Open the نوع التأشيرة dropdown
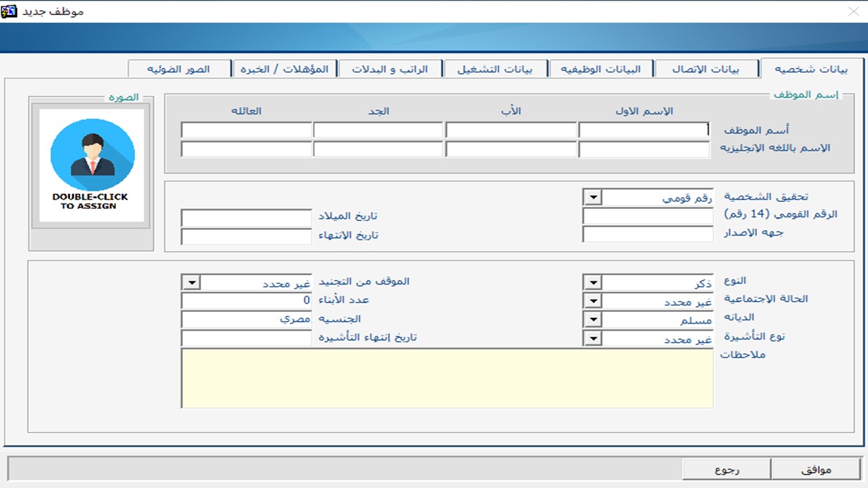The height and width of the screenshot is (488, 868). pos(592,339)
